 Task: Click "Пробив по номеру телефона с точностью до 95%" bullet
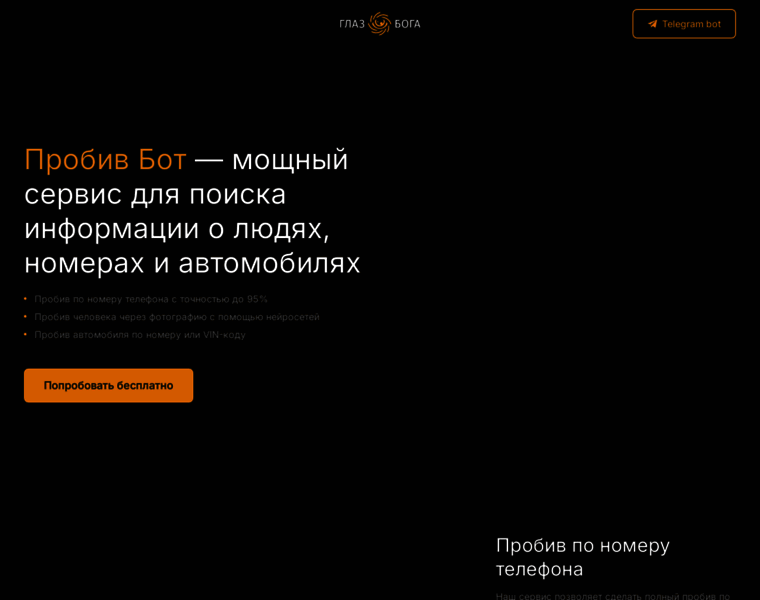(x=151, y=299)
